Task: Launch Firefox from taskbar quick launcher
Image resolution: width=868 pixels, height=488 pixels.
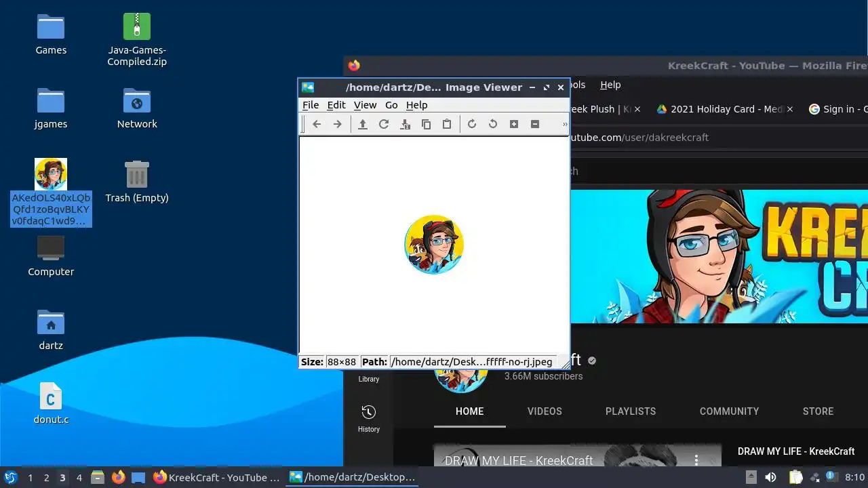Action: (118, 477)
